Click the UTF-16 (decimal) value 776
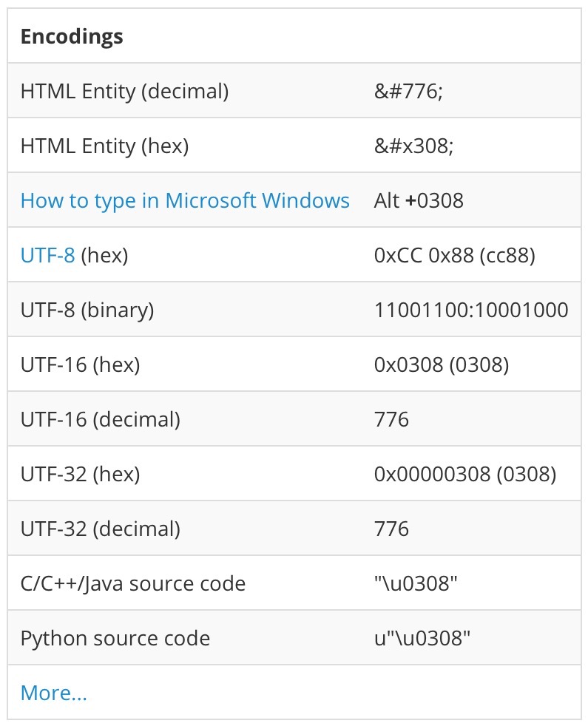 click(391, 419)
